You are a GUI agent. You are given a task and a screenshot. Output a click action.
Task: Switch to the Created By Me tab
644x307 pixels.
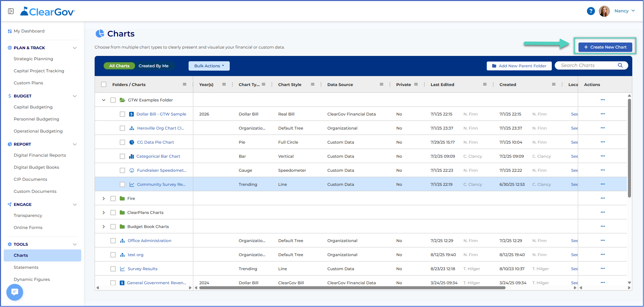[153, 66]
